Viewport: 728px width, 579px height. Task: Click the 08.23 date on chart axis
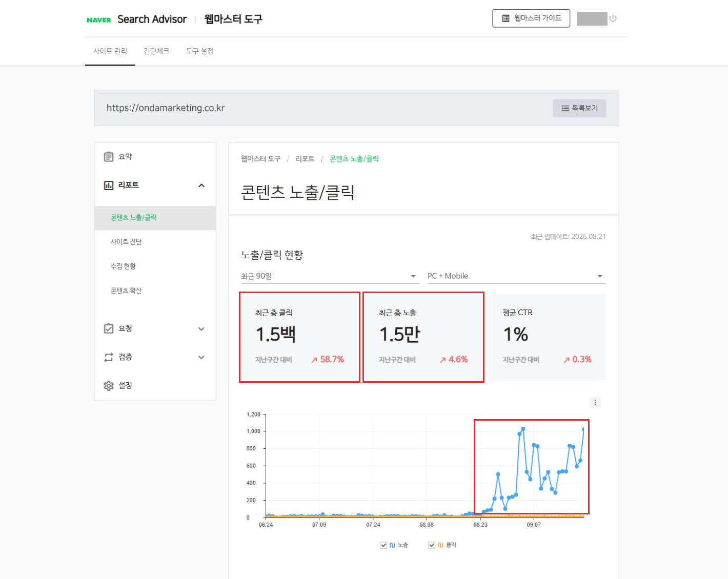[480, 525]
